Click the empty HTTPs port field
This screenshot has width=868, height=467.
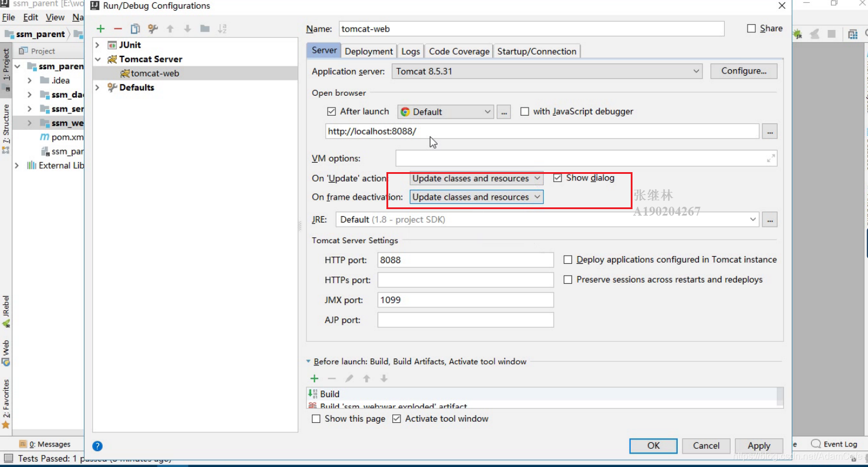(466, 280)
